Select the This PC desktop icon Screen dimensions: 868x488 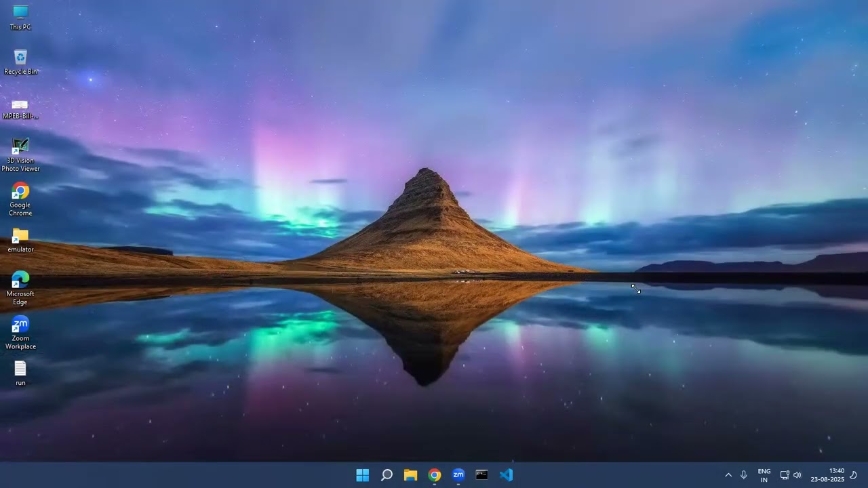20,18
